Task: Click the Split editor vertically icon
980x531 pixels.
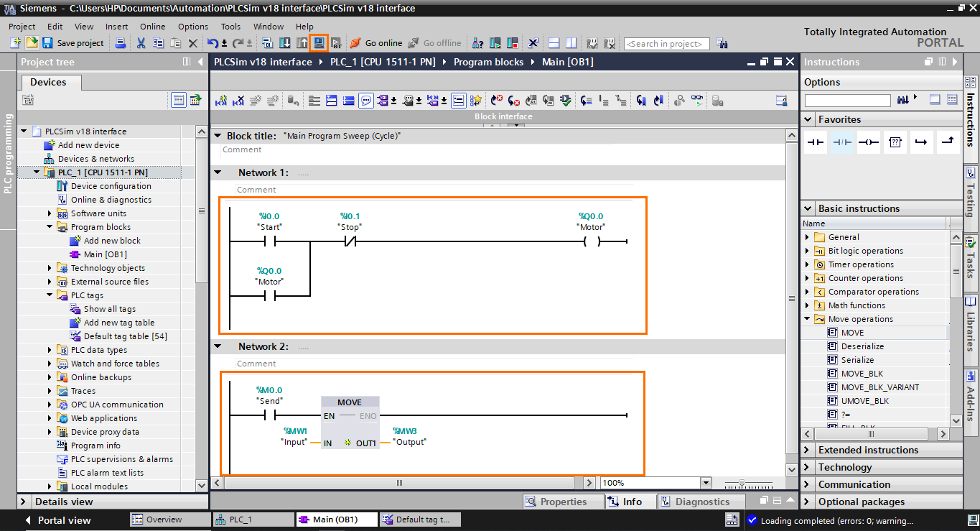Action: 571,43
